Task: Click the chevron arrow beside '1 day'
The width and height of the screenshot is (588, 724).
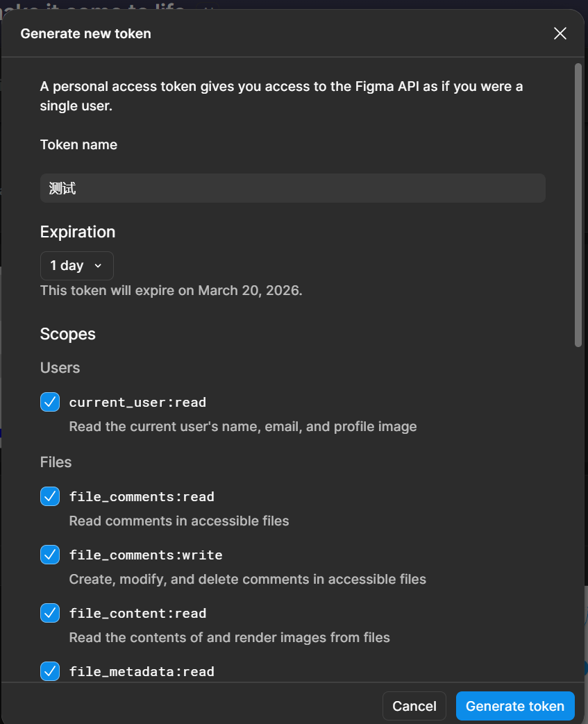Action: coord(98,266)
